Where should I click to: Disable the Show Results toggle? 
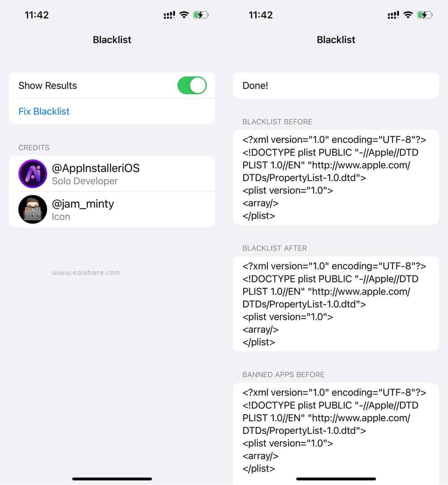[x=192, y=85]
